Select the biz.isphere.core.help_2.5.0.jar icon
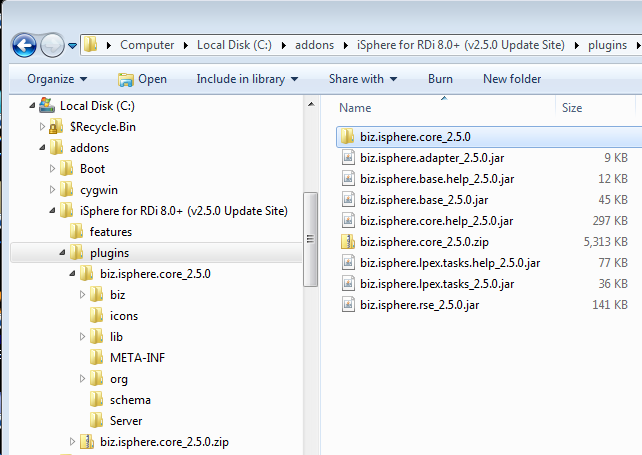This screenshot has height=455, width=642. pyautogui.click(x=348, y=221)
